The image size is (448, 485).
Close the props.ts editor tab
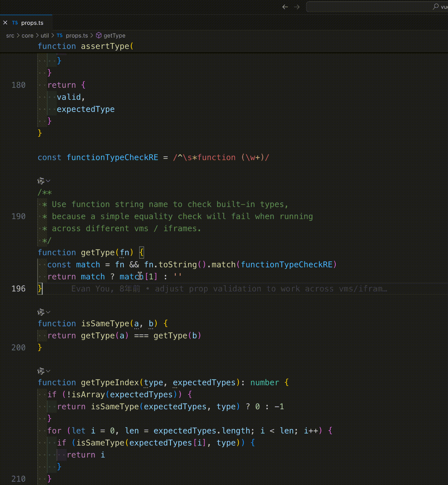[x=5, y=23]
